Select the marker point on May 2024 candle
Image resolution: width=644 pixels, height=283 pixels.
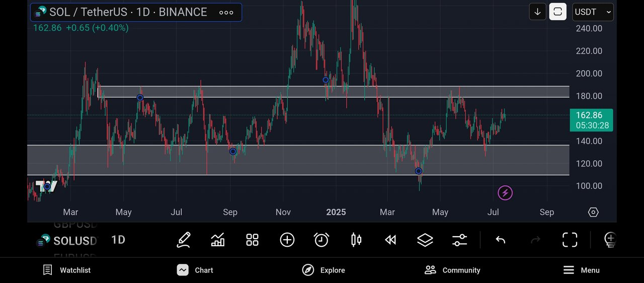(140, 98)
